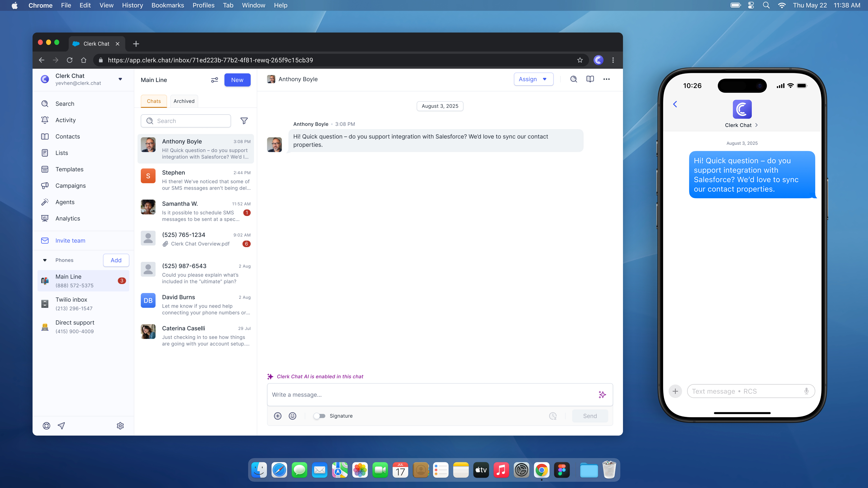Open settings gear at sidebar bottom
The width and height of the screenshot is (868, 488).
click(120, 426)
